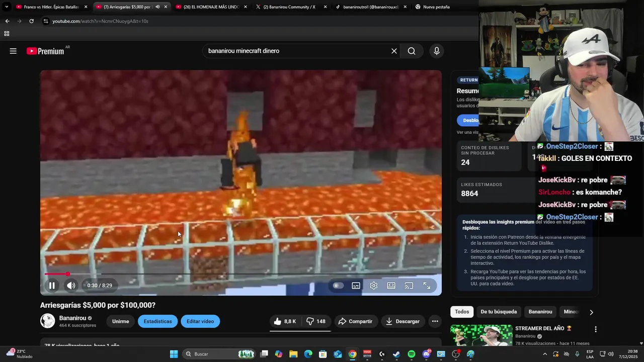Close the Arriesgarías $5,000 tab

click(165, 7)
